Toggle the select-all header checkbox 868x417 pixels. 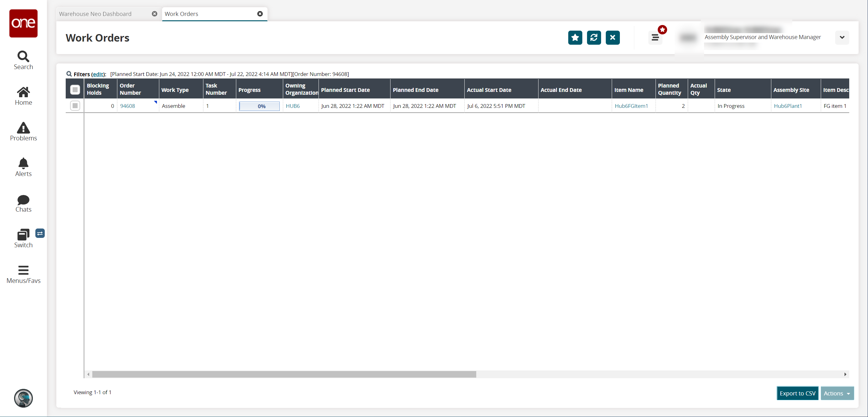pos(75,89)
